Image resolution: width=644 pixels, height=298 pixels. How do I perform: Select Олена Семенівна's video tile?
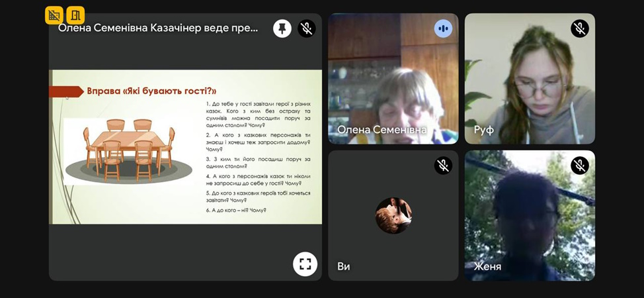pos(393,79)
